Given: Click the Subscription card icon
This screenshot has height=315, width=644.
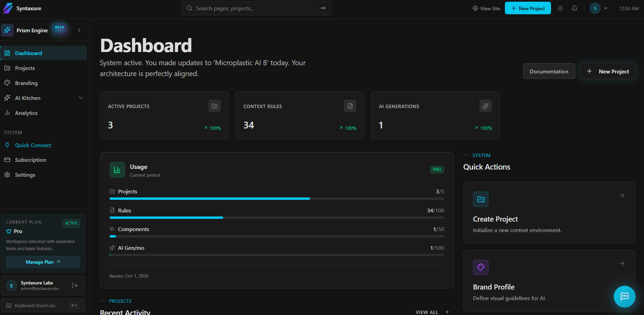Looking at the screenshot, I should [x=7, y=160].
